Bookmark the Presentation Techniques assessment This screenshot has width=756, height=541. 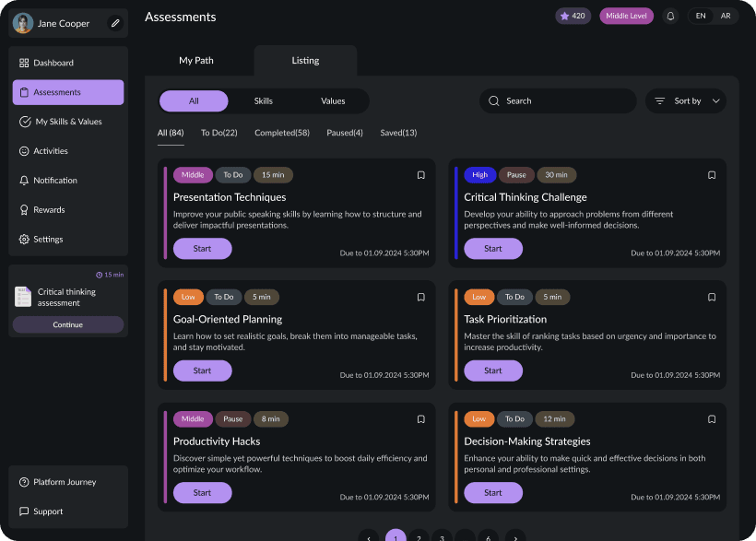tap(421, 174)
